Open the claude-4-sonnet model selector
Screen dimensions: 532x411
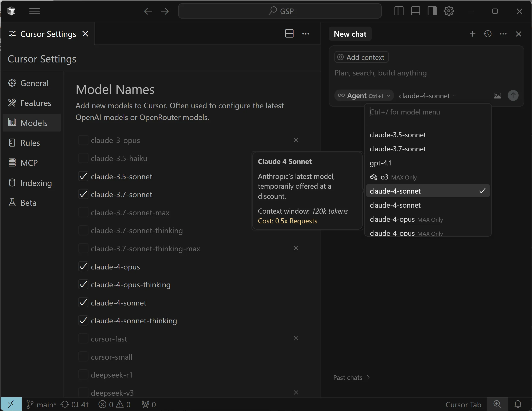pos(427,96)
